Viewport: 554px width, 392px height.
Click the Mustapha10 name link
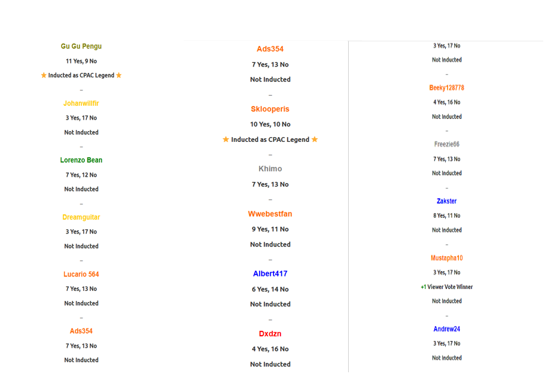click(x=446, y=258)
